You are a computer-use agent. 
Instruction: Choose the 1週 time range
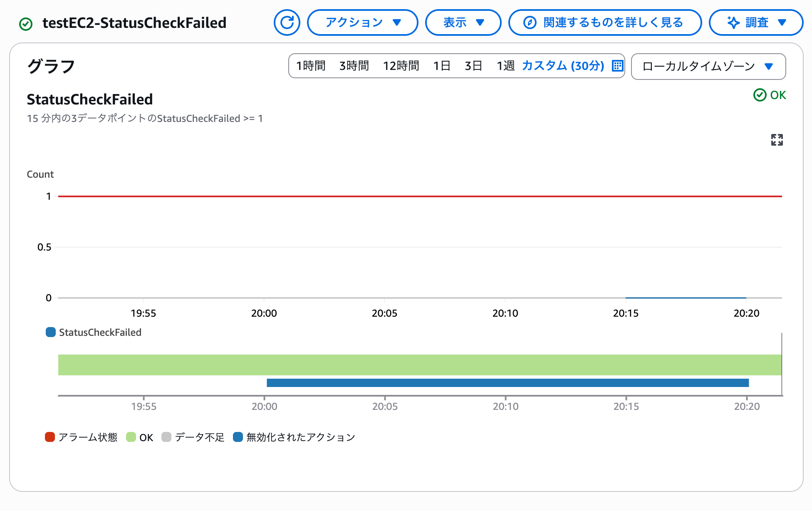[x=505, y=66]
